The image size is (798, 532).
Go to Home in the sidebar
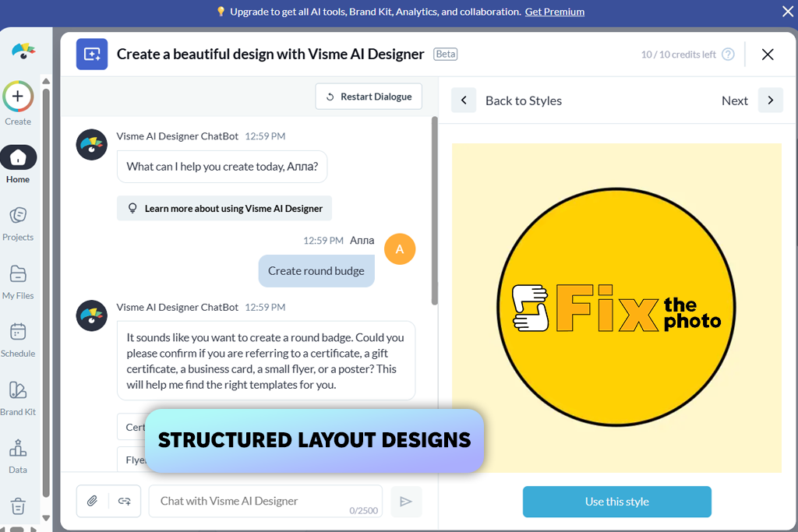tap(19, 164)
